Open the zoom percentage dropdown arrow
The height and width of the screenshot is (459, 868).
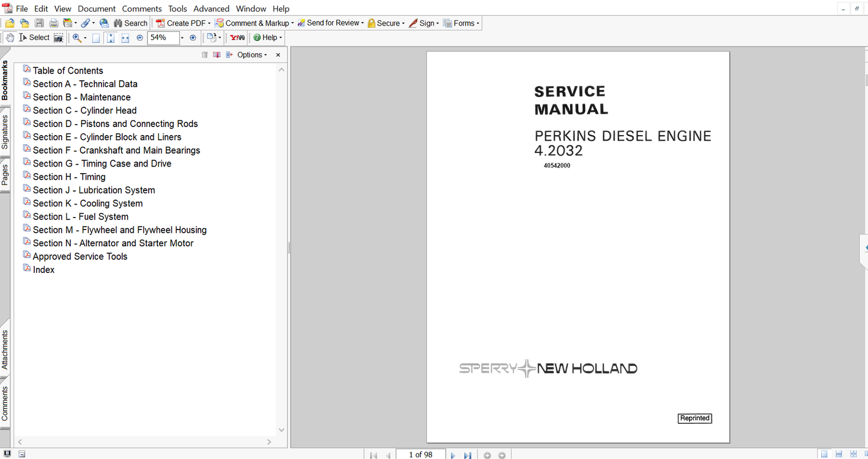[x=182, y=37]
